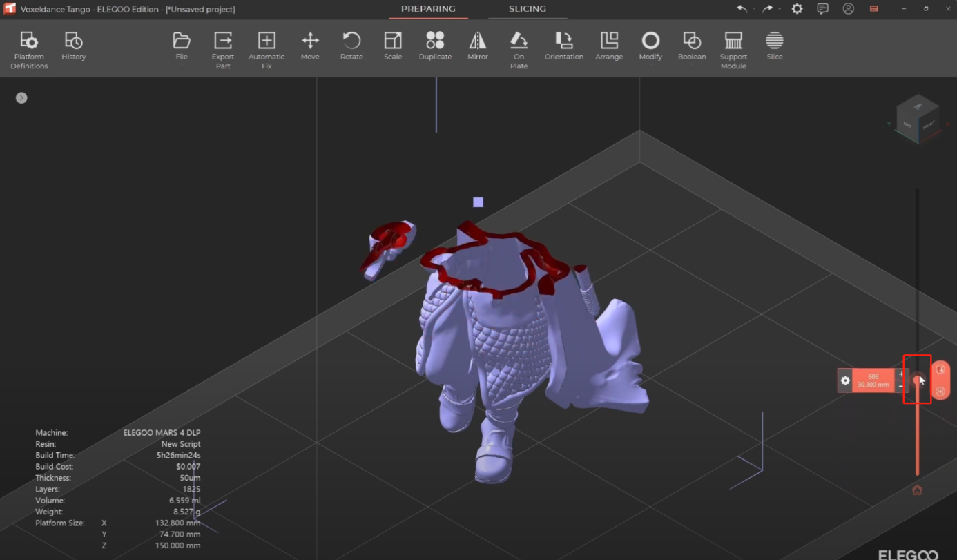Open the File dropdown menu

click(x=182, y=46)
